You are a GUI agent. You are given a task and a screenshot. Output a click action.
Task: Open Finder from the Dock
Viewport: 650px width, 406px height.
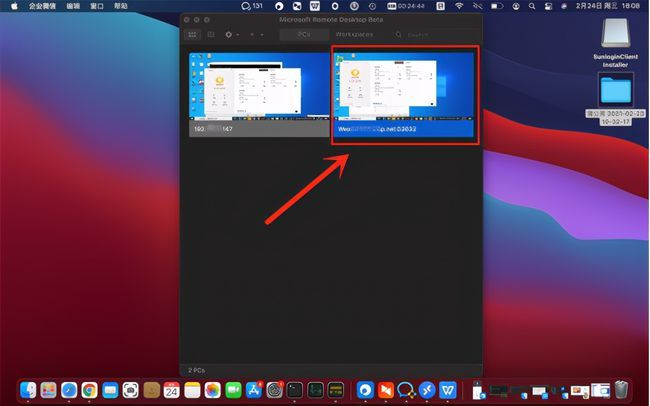(x=28, y=390)
